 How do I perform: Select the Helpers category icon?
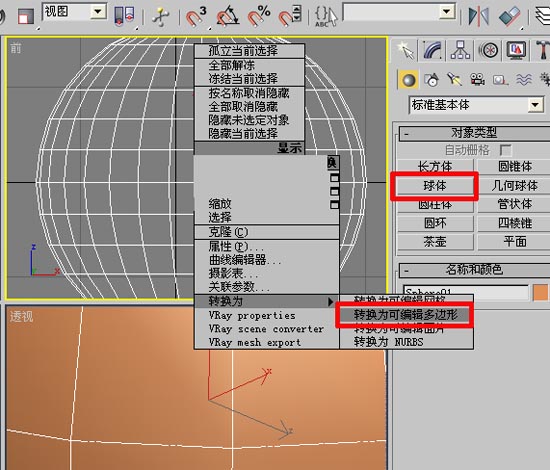tap(500, 80)
